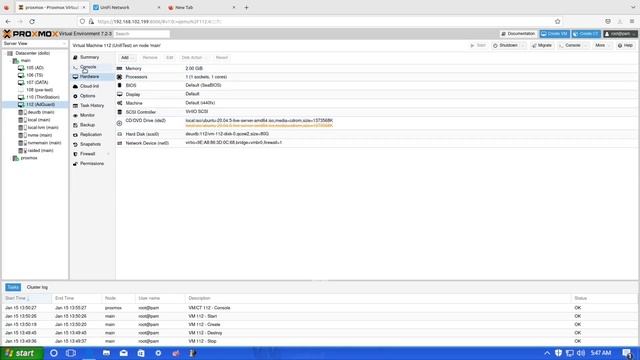Click the Console button in the top toolbar
Image resolution: width=640 pixels, height=360 pixels.
570,45
